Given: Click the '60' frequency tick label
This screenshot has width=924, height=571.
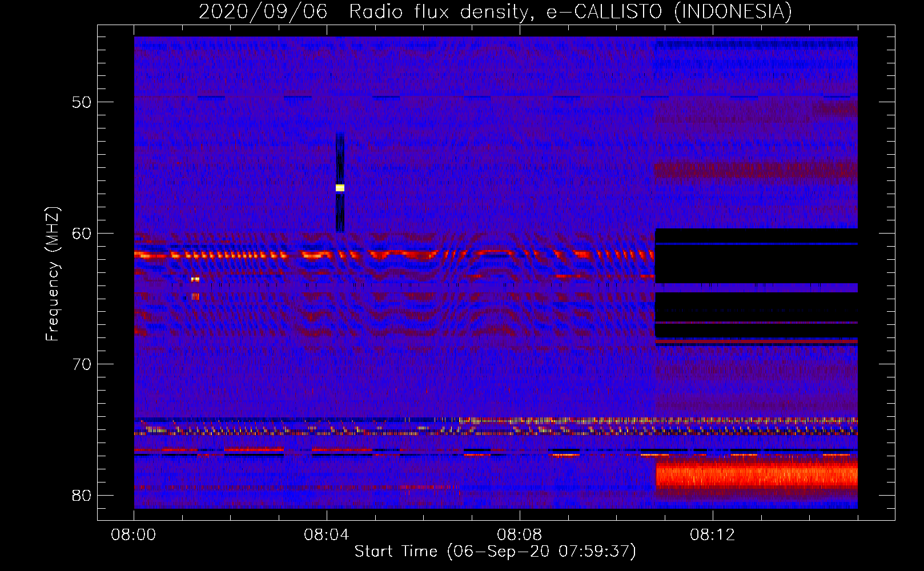Looking at the screenshot, I should [82, 234].
